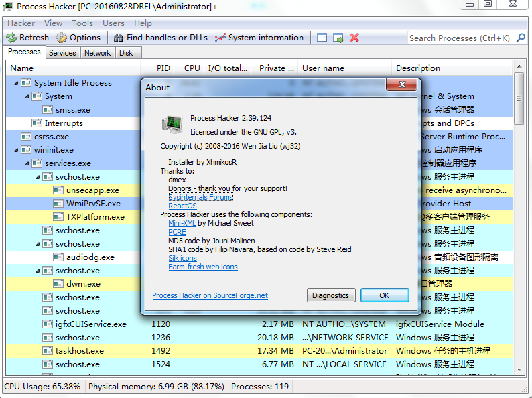This screenshot has height=398, width=532.
Task: Click the scrollbar down arrow
Action: pyautogui.click(x=519, y=369)
